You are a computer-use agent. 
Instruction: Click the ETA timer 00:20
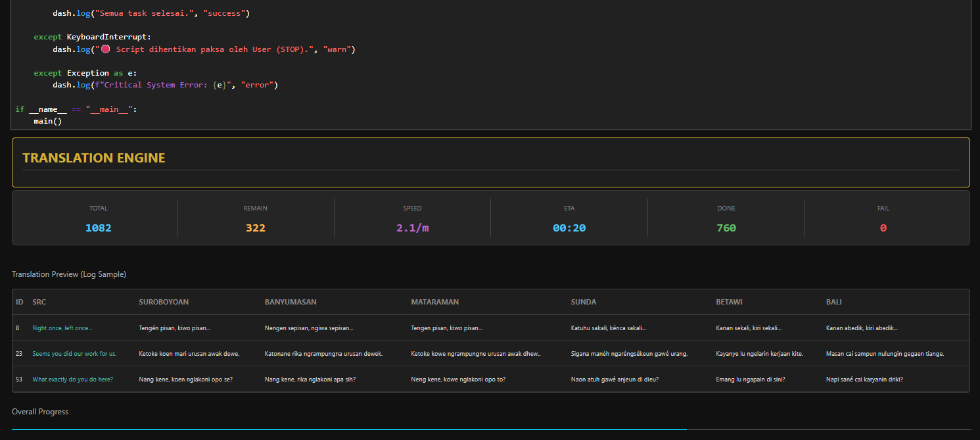pos(569,228)
